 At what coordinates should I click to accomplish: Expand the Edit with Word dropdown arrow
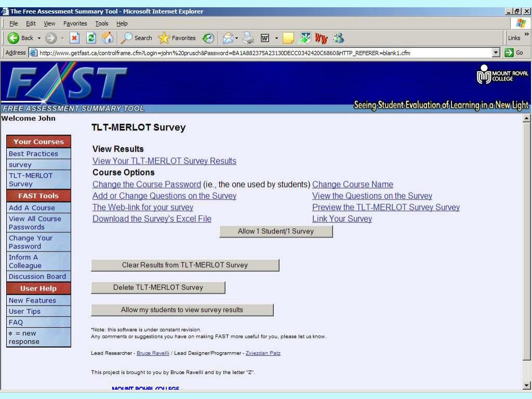276,38
